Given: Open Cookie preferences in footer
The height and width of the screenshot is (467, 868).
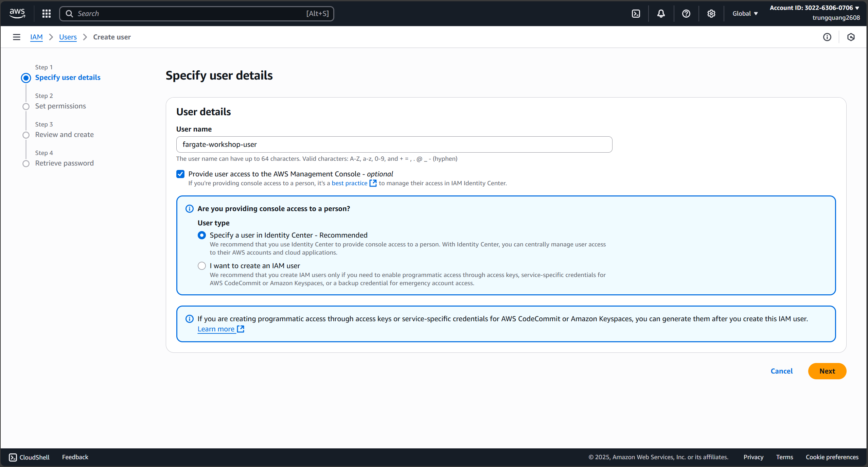Looking at the screenshot, I should 832,457.
